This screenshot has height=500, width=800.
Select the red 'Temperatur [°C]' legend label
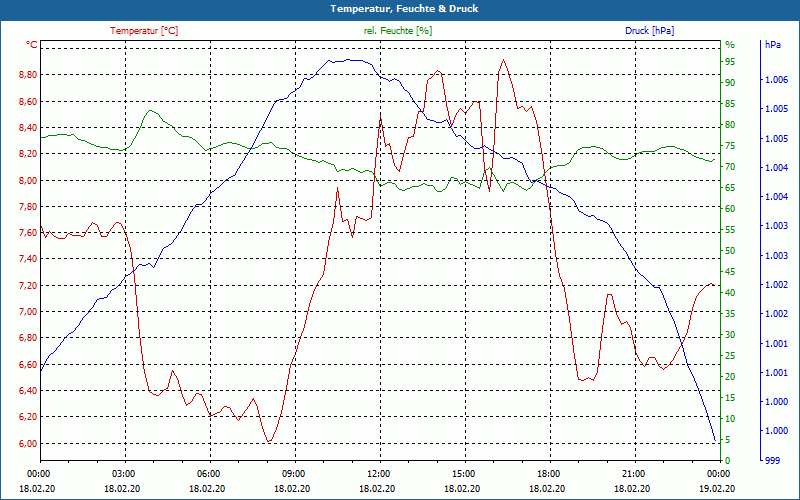pyautogui.click(x=144, y=31)
